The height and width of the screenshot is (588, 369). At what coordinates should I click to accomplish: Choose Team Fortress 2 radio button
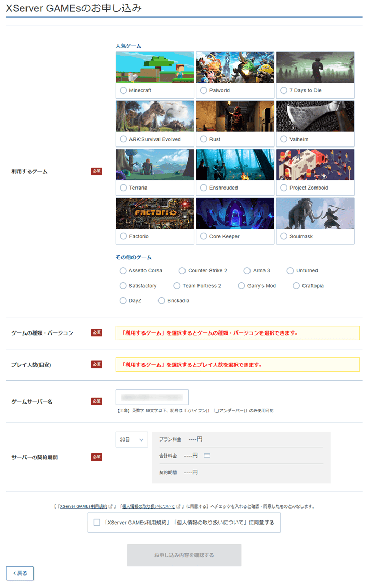point(177,286)
